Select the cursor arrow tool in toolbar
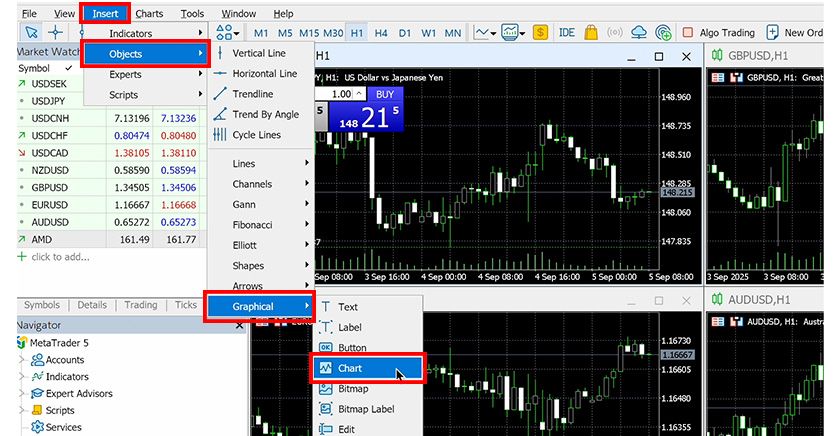Image resolution: width=840 pixels, height=436 pixels. [x=30, y=33]
